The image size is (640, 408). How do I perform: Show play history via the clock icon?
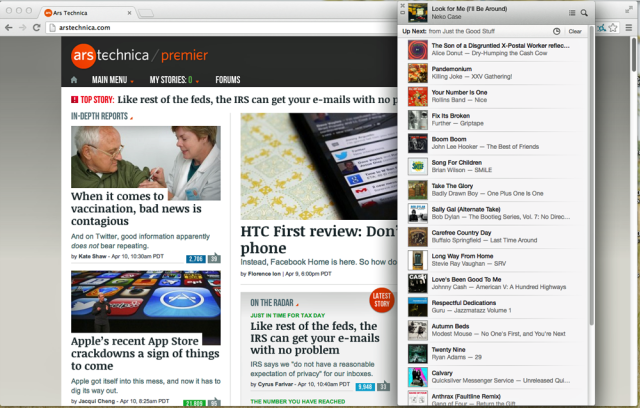pyautogui.click(x=556, y=31)
